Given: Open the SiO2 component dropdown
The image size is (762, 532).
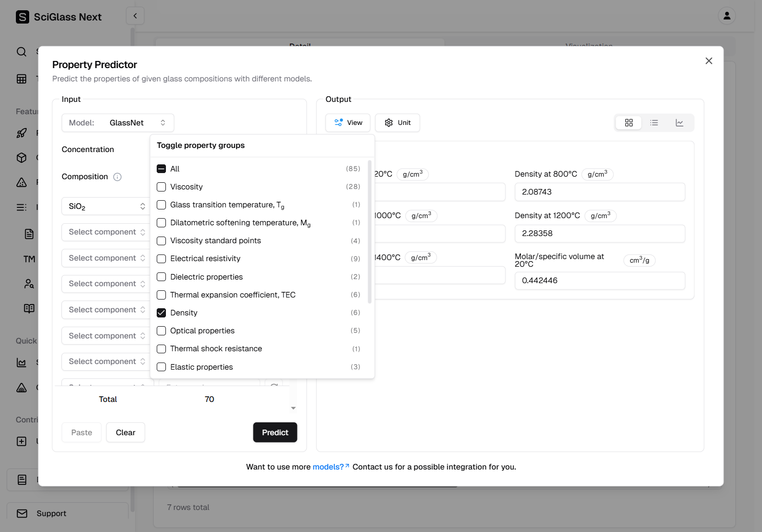Looking at the screenshot, I should pos(106,206).
